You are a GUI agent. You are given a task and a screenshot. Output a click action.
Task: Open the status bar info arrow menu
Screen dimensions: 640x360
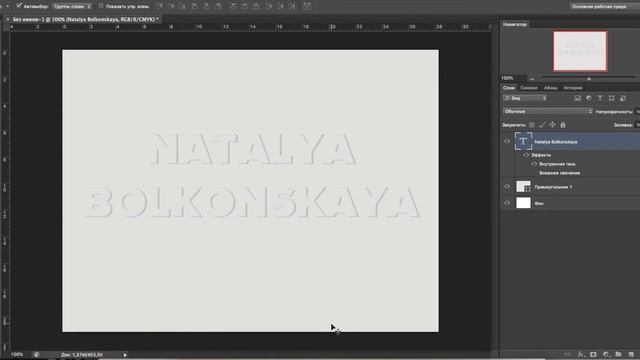(x=125, y=355)
